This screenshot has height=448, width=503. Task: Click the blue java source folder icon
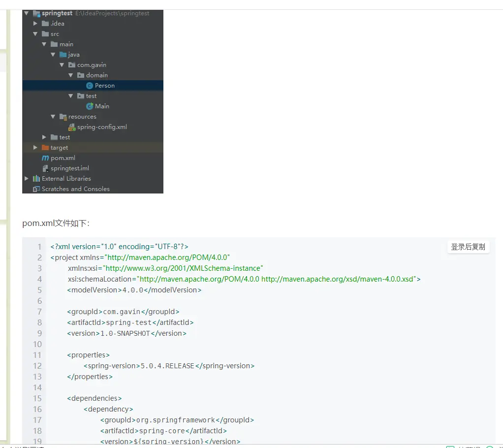pos(63,55)
